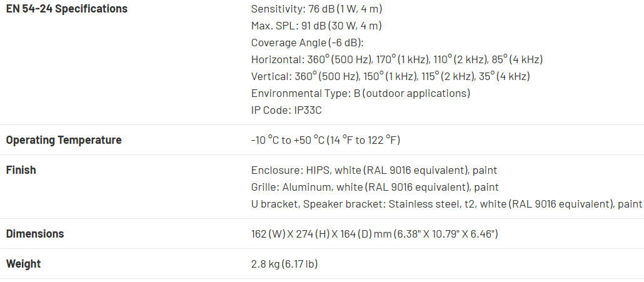Click the Operating Temperature heading
The width and height of the screenshot is (644, 282).
point(64,140)
